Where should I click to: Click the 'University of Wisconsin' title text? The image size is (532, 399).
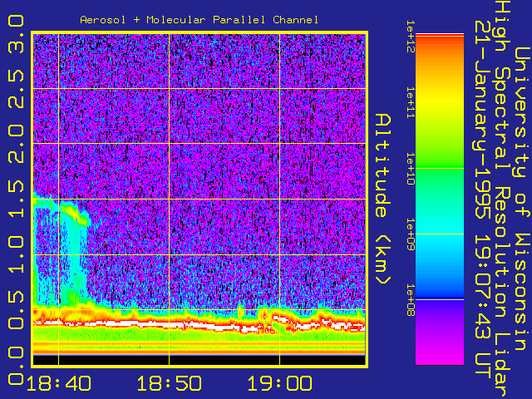(522, 199)
